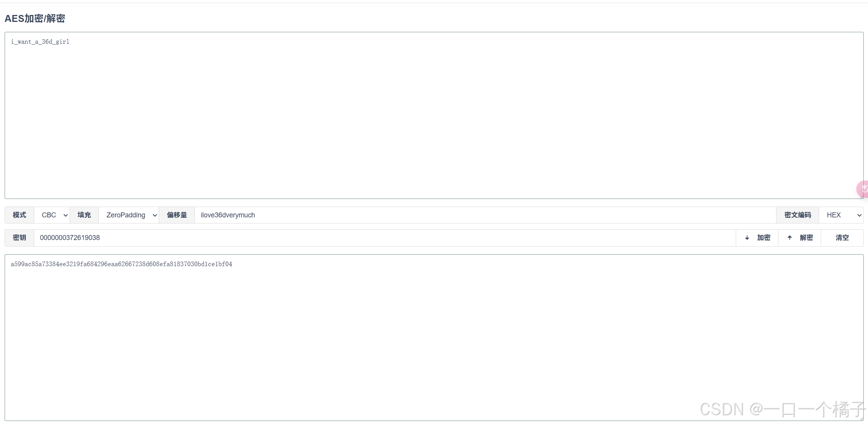Click the ciphertext output box resize handle
The image size is (868, 424).
tap(861, 418)
